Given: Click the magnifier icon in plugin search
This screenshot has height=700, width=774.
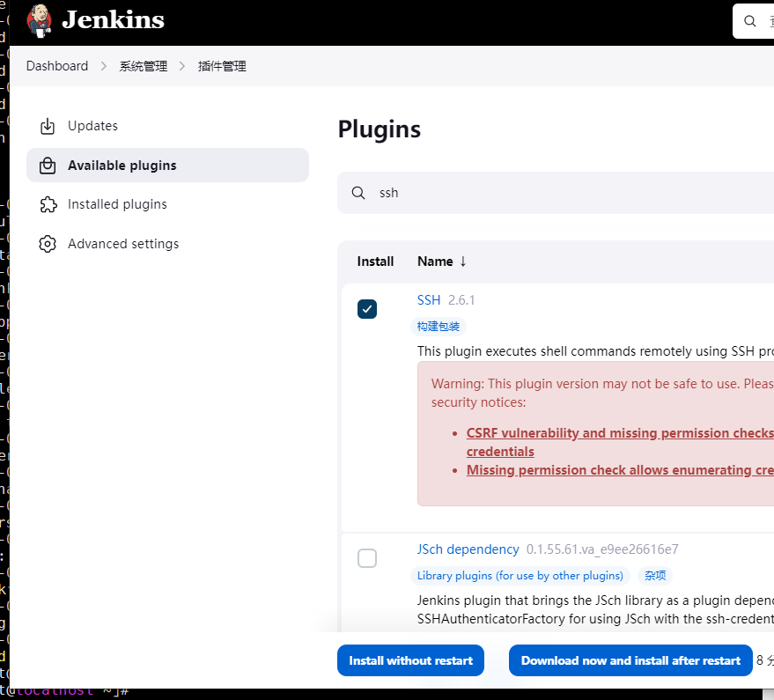Looking at the screenshot, I should pos(358,193).
